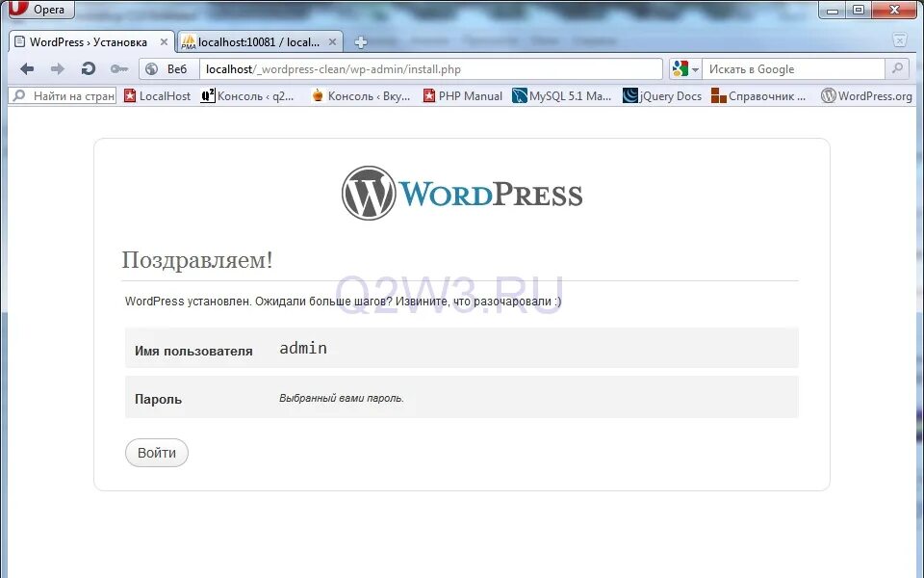Click the Веб site badge in address bar

(x=169, y=69)
